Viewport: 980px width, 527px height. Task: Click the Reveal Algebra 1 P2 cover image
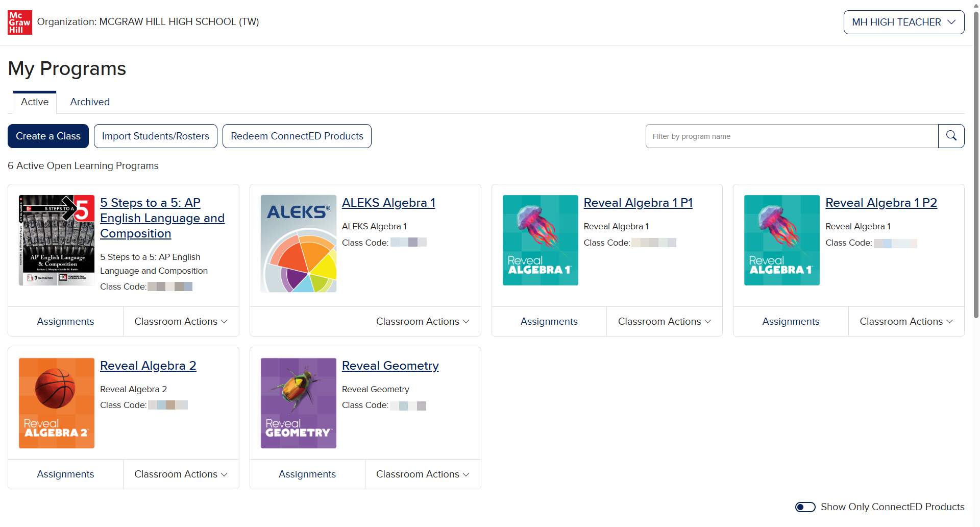782,240
